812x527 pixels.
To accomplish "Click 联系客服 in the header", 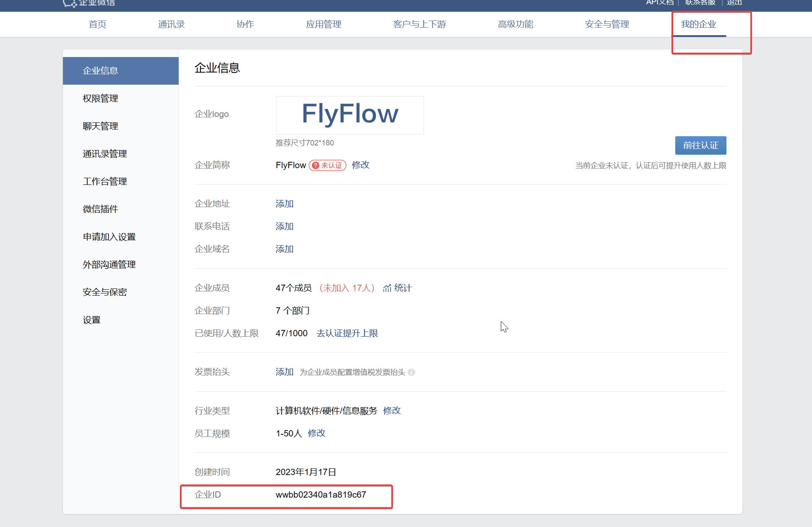I will coord(700,3).
